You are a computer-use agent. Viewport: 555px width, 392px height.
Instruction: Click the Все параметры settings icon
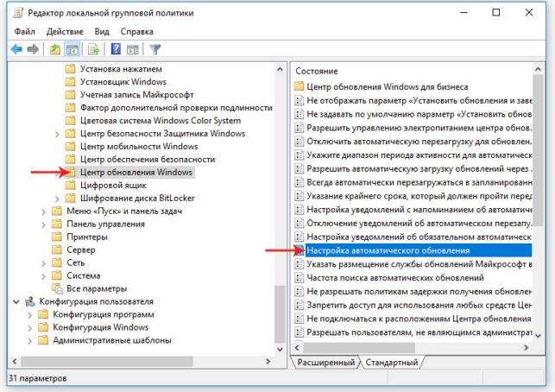click(57, 288)
